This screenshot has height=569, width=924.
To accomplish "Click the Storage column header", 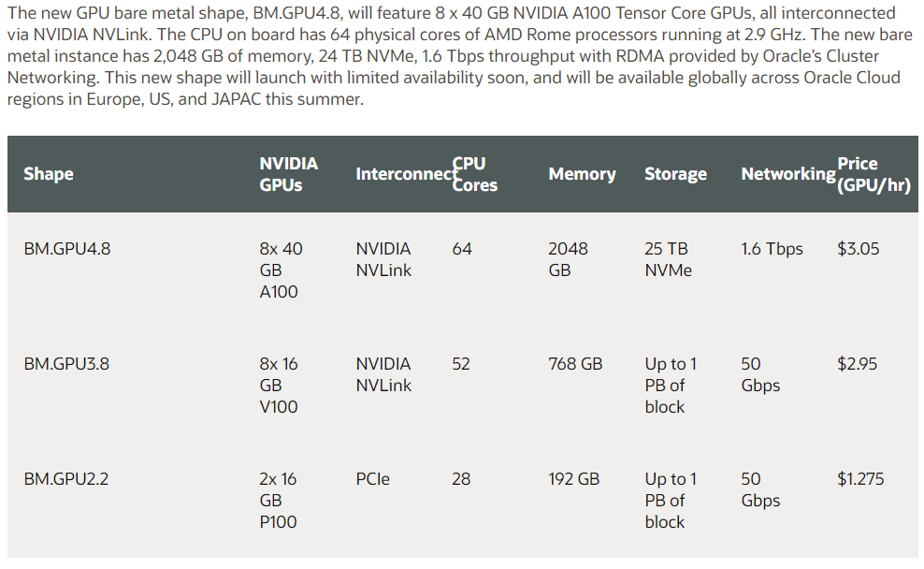I will click(x=675, y=174).
